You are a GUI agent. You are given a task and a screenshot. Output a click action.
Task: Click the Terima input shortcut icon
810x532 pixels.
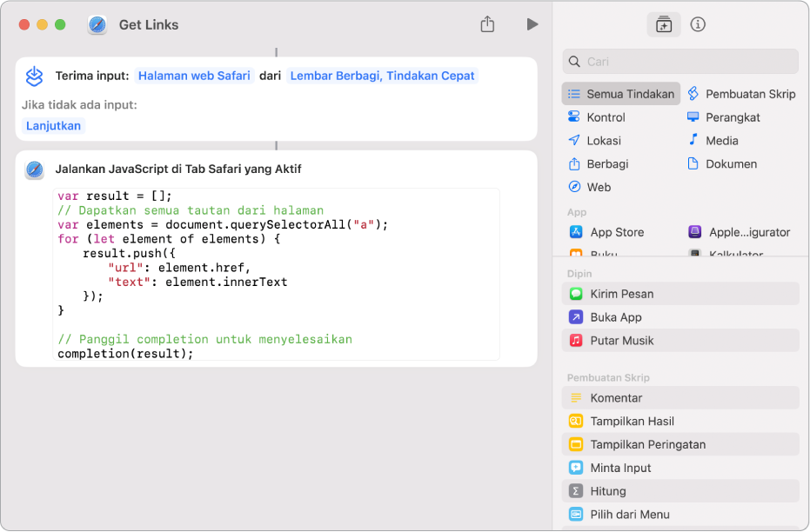coord(35,76)
